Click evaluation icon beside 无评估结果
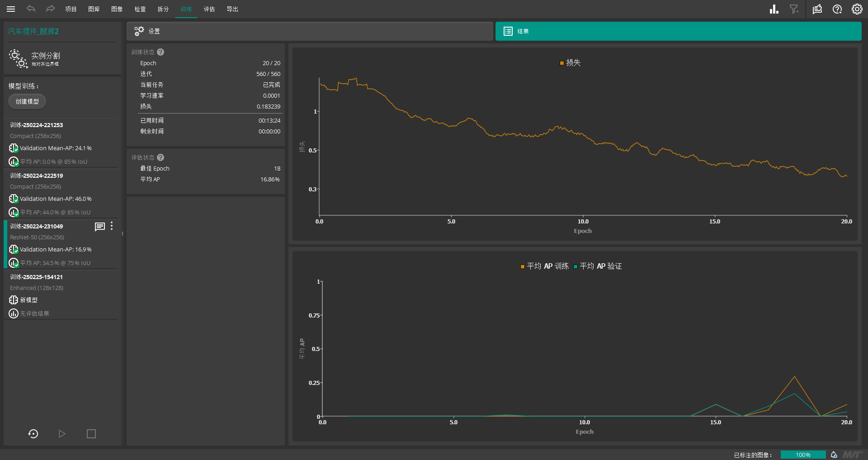The width and height of the screenshot is (868, 460). (14, 313)
